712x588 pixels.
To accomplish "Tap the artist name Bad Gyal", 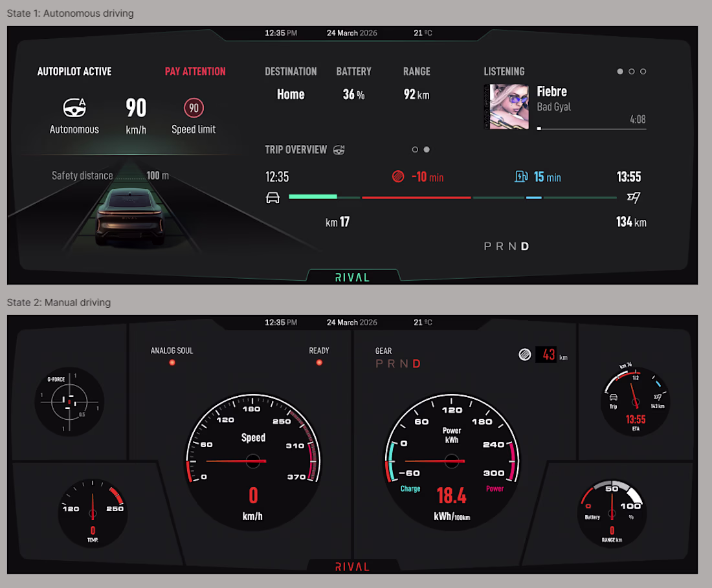I will (553, 107).
